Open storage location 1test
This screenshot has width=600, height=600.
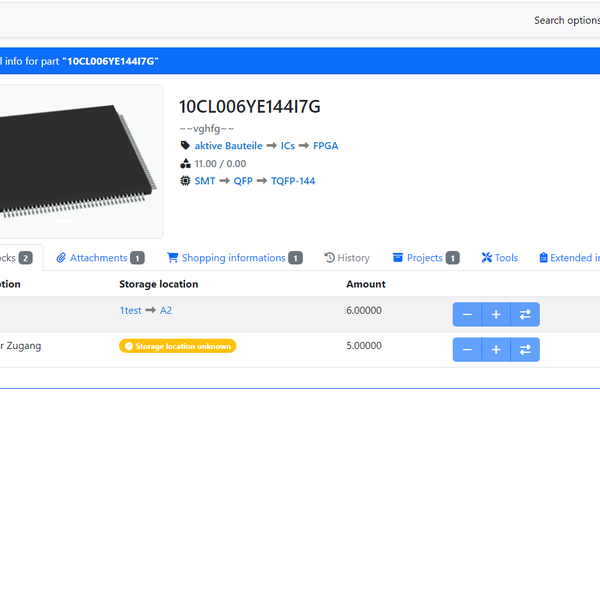coord(130,311)
